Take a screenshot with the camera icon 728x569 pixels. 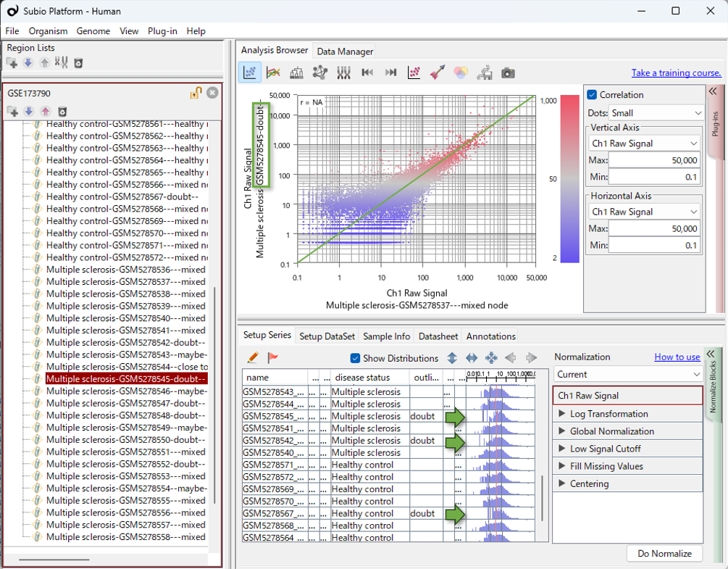coord(507,72)
